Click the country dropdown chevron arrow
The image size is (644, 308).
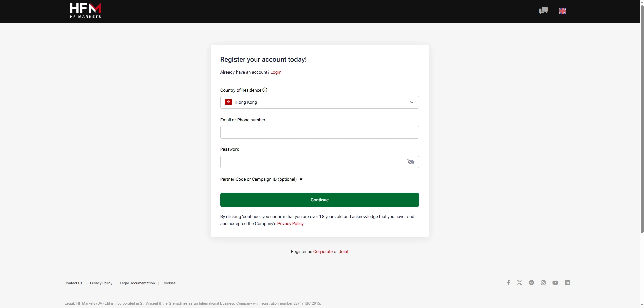click(411, 102)
